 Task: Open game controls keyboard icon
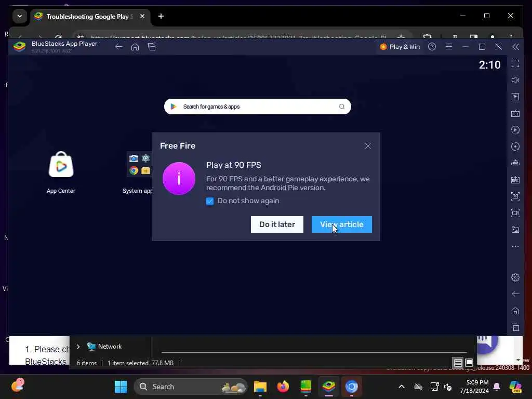point(515,113)
